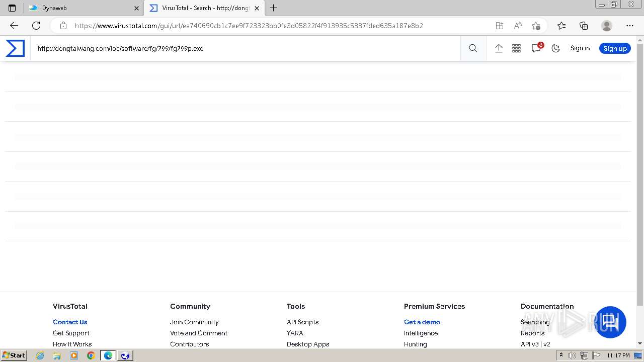Click the scrollbar down arrow

[x=640, y=343]
